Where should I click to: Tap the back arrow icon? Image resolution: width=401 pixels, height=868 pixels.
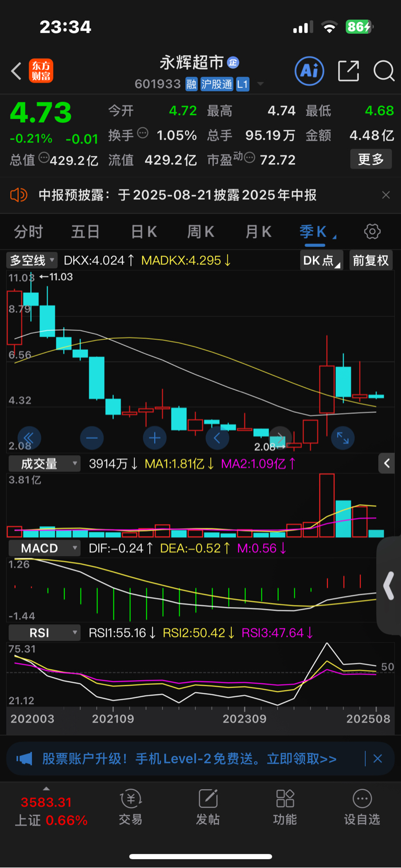pyautogui.click(x=16, y=71)
